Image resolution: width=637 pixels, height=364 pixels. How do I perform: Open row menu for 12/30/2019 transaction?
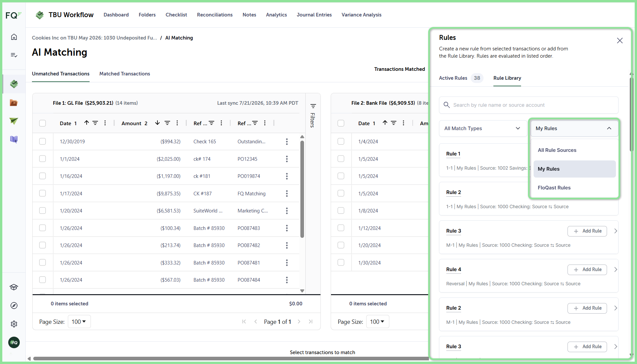tap(287, 142)
